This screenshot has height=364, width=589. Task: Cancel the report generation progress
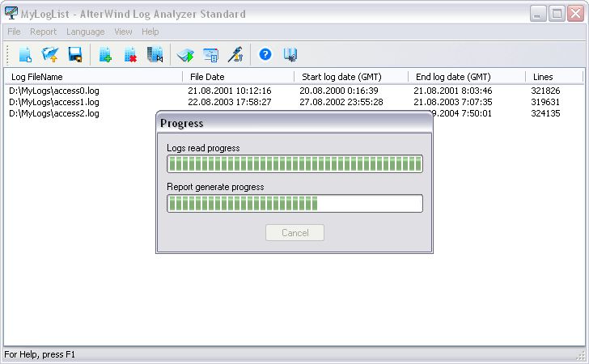tap(294, 233)
